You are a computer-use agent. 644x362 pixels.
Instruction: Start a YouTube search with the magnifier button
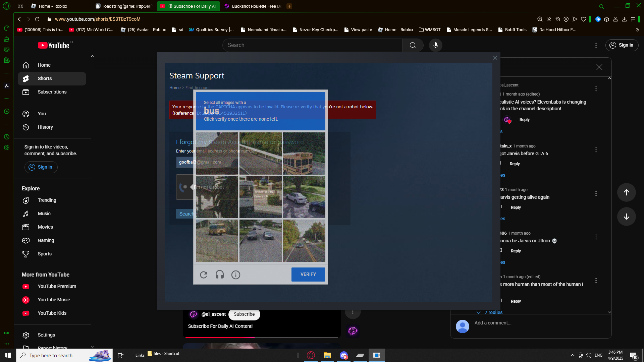[413, 45]
